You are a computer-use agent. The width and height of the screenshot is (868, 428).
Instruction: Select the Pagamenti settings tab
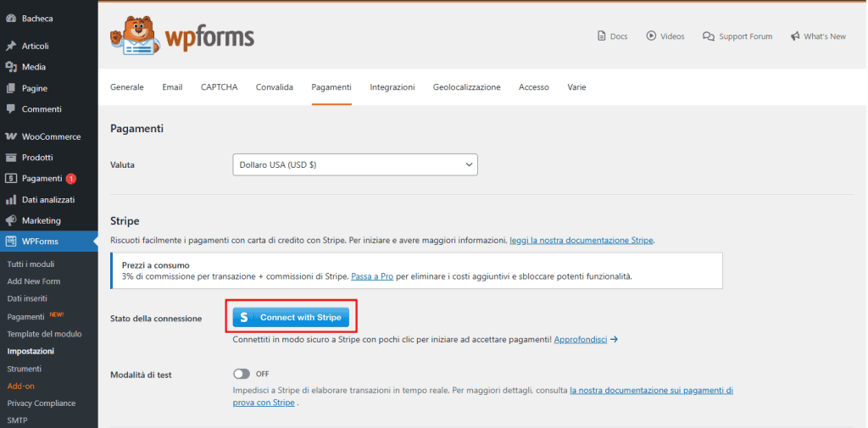pyautogui.click(x=331, y=87)
